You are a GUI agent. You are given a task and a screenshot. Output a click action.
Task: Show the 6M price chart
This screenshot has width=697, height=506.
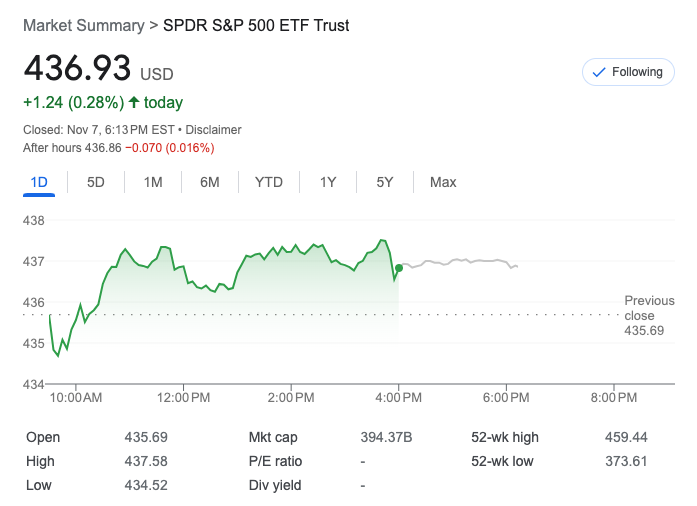point(210,182)
